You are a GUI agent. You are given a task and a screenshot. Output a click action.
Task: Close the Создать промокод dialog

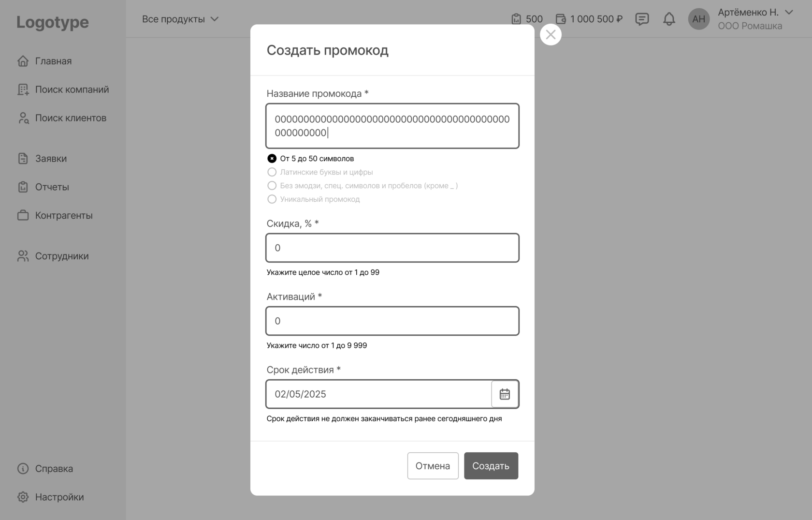click(551, 34)
